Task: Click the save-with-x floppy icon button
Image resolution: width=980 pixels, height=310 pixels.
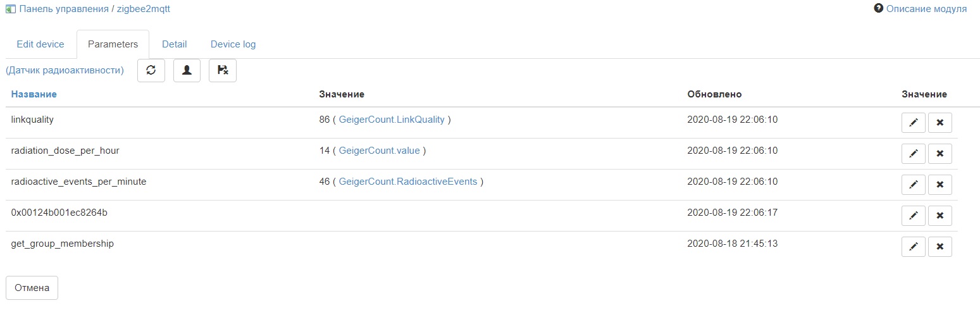Action: pos(223,70)
